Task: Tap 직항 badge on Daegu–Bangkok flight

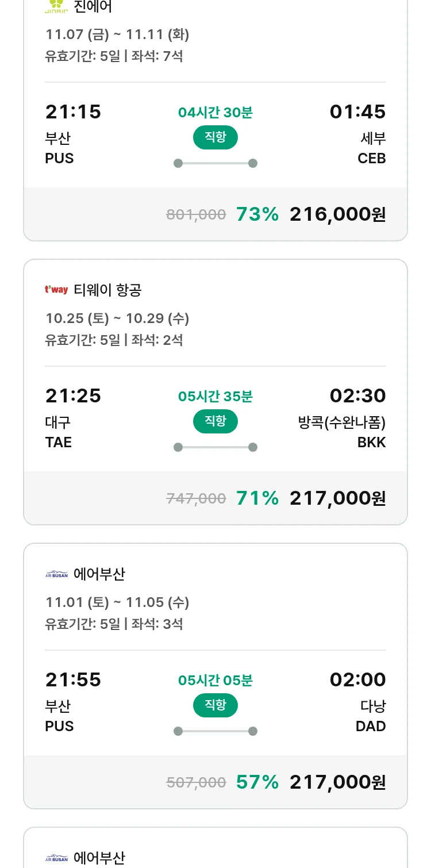Action: coord(215,421)
